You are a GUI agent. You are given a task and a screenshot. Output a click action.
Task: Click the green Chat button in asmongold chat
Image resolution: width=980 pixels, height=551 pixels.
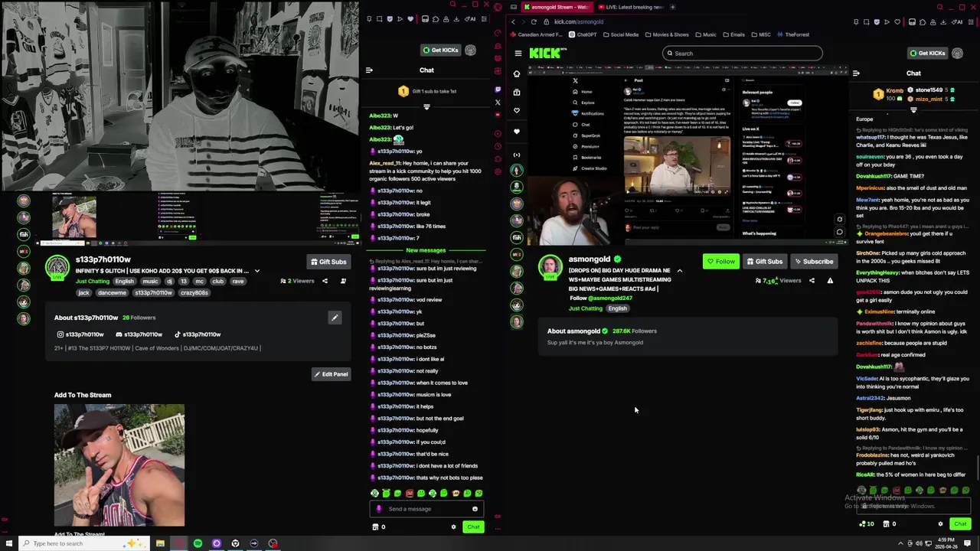pos(960,524)
